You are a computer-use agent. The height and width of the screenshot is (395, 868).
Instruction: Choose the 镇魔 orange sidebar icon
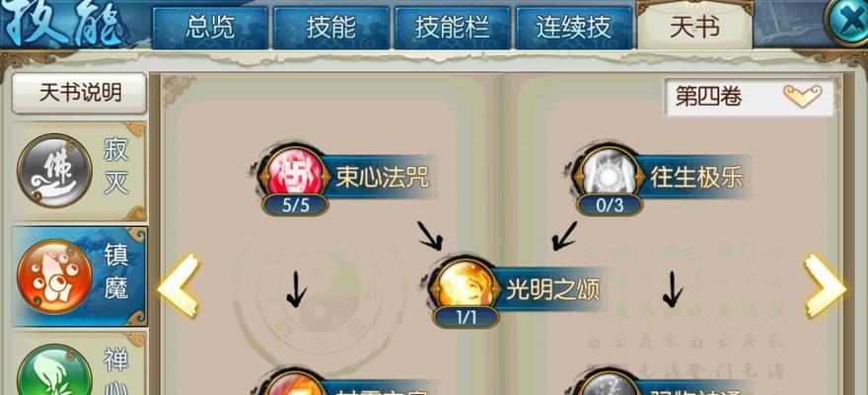[54, 277]
